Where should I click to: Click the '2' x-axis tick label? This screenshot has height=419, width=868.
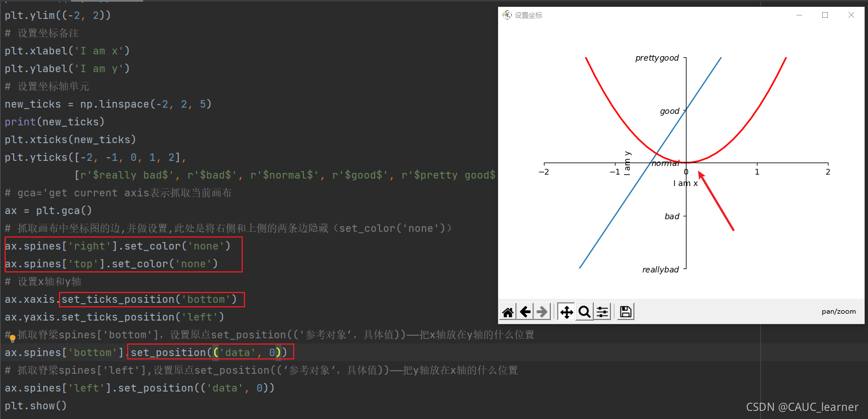pos(828,172)
